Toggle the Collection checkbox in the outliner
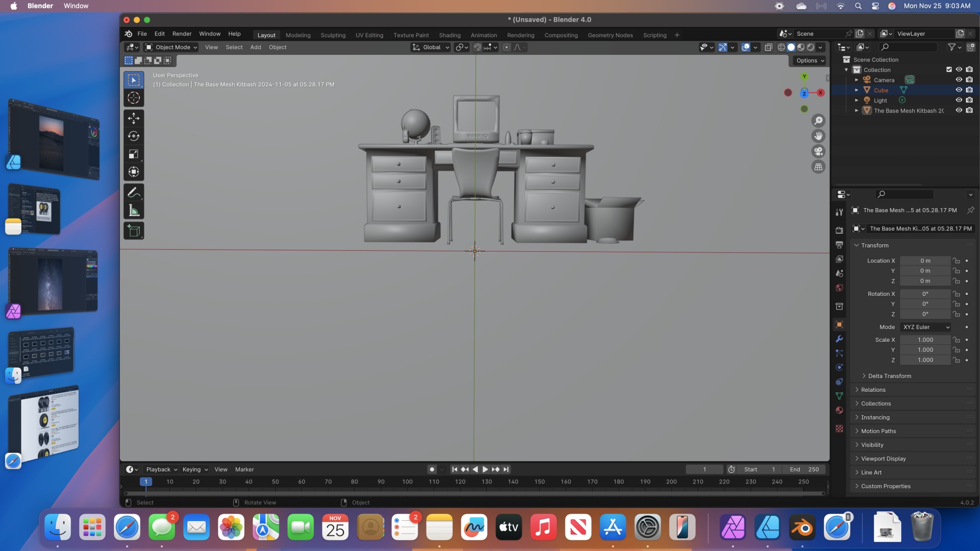The image size is (980, 551). click(949, 69)
